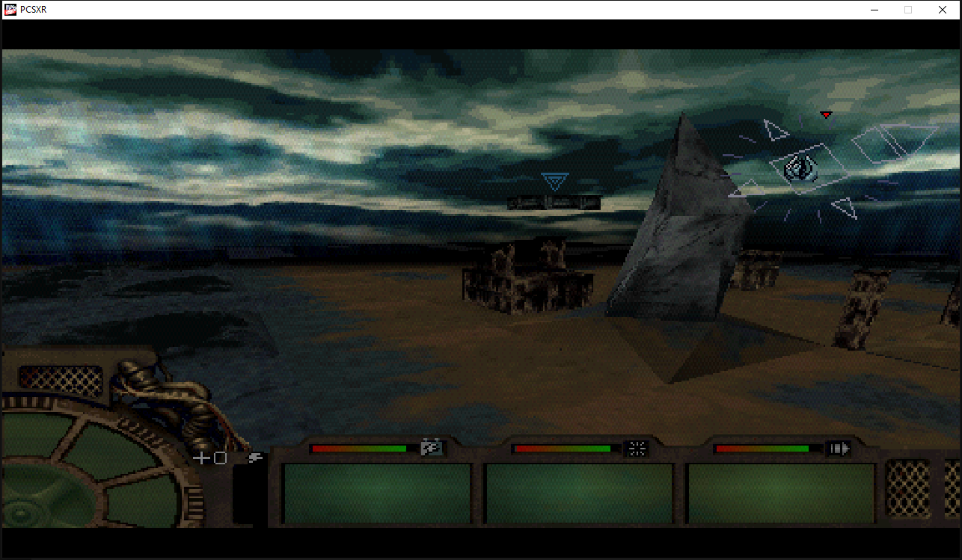Click the plus symbol beside the radar wheel

tap(201, 458)
